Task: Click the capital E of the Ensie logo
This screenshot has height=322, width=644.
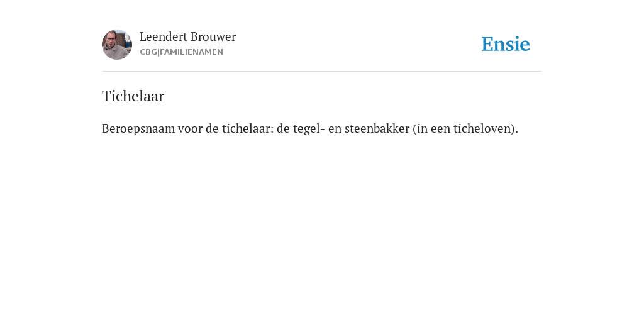Action: [x=487, y=44]
